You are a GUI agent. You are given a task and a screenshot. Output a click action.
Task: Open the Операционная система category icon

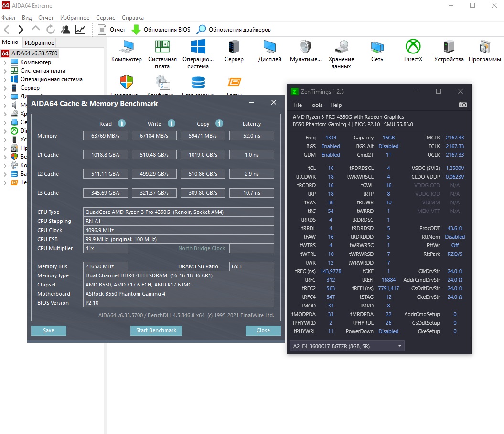198,54
